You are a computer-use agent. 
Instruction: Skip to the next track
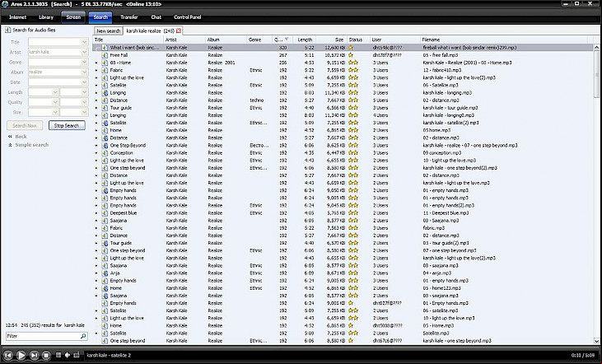(34, 355)
